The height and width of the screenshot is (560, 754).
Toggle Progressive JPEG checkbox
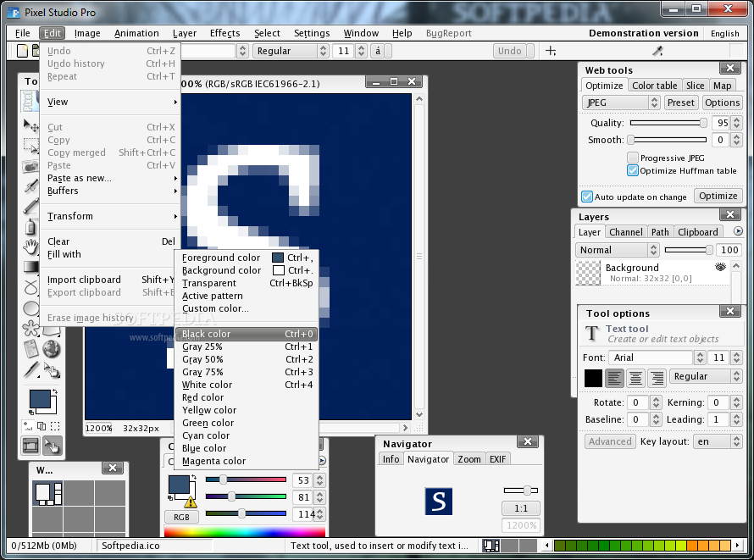click(x=633, y=158)
